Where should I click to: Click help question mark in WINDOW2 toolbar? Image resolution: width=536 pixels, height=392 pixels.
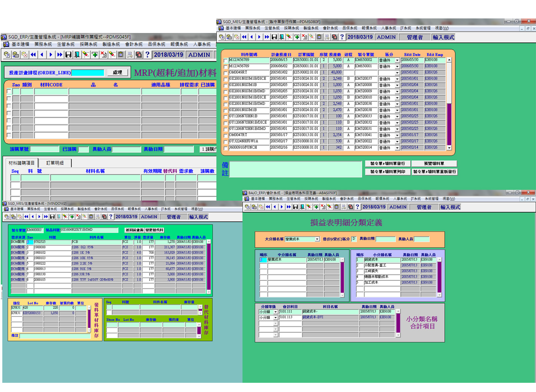[x=110, y=217]
